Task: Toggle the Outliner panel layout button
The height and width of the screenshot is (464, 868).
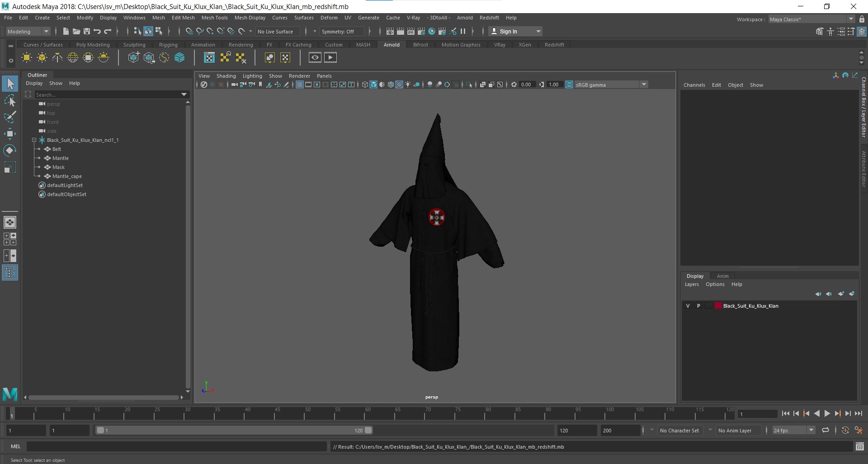Action: coord(10,272)
